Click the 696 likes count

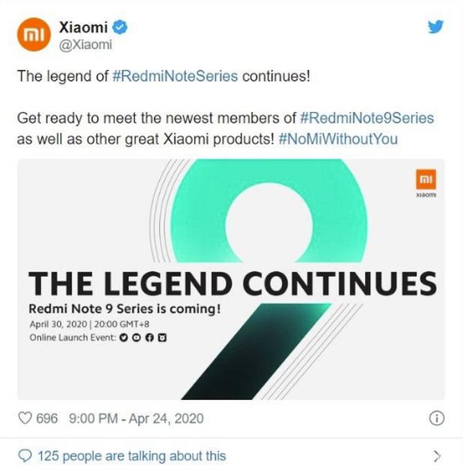click(47, 419)
